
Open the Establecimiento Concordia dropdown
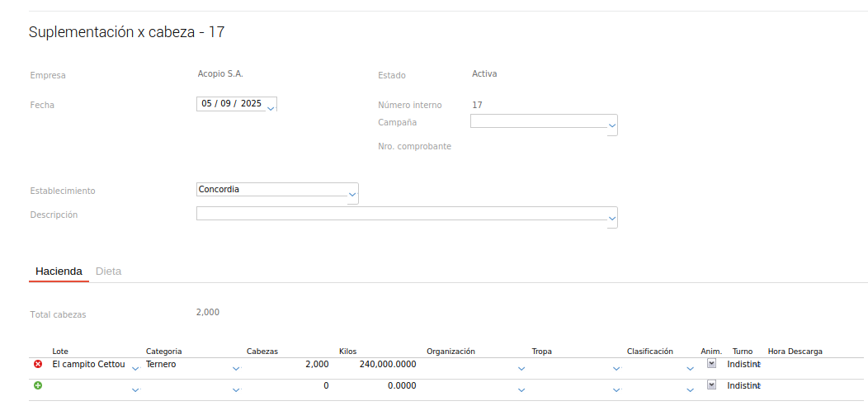(352, 195)
